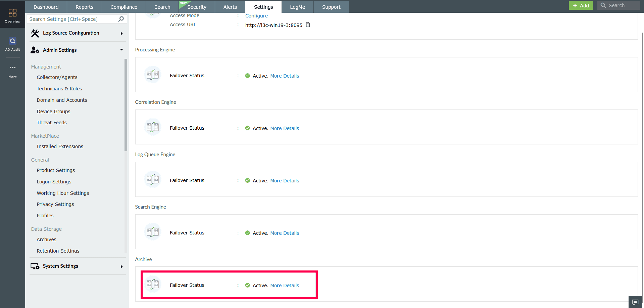Viewport: 644px width, 308px height.
Task: Click the green check icon beside Processing Engine status
Action: point(247,76)
